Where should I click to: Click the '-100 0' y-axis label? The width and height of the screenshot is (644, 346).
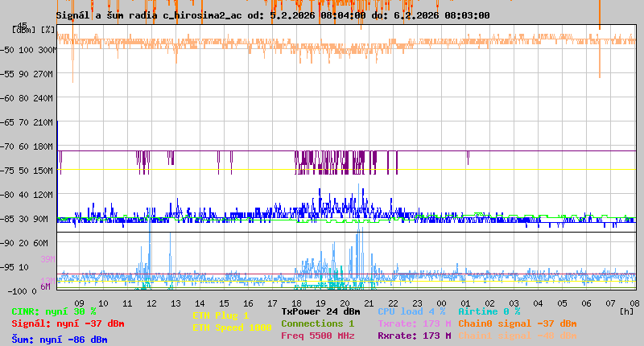(22, 291)
